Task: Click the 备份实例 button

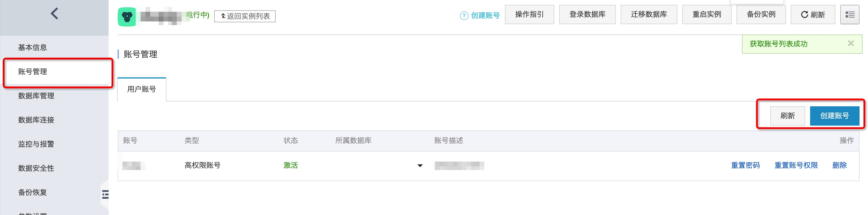Action: pos(761,14)
